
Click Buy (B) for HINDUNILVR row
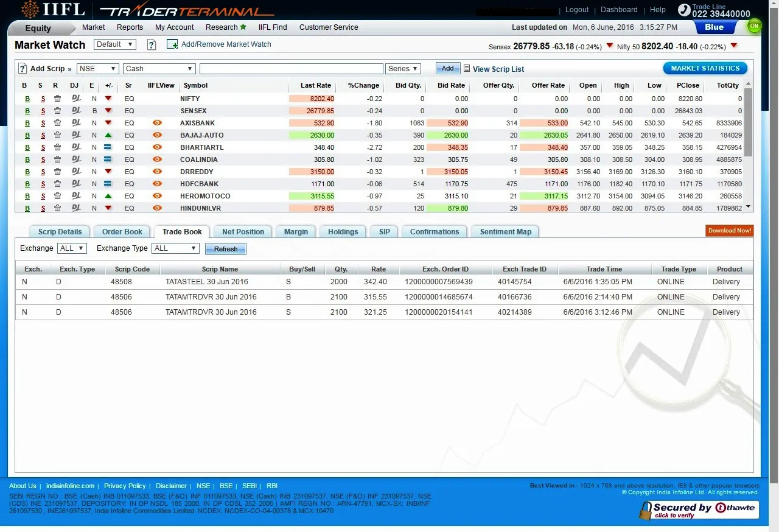point(27,208)
